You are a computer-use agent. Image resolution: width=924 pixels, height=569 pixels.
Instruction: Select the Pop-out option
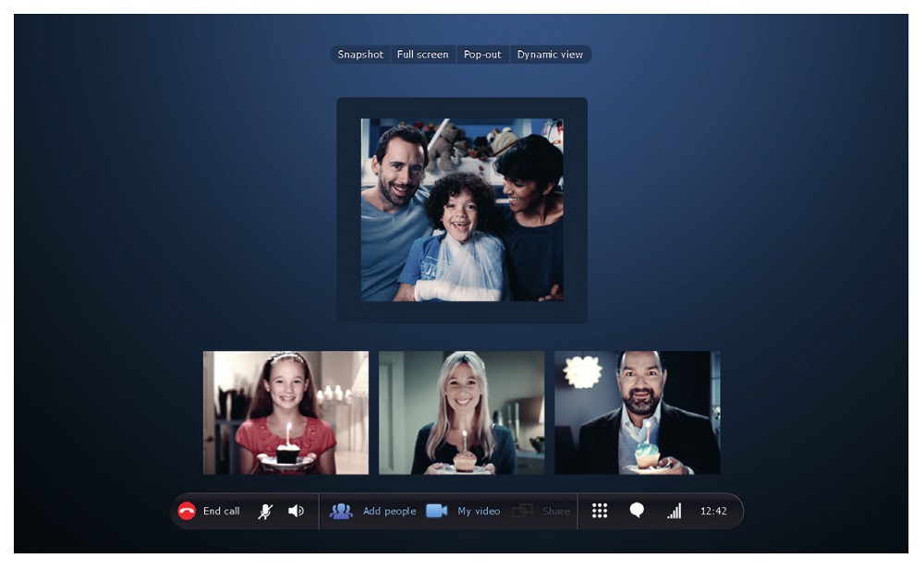coord(482,54)
